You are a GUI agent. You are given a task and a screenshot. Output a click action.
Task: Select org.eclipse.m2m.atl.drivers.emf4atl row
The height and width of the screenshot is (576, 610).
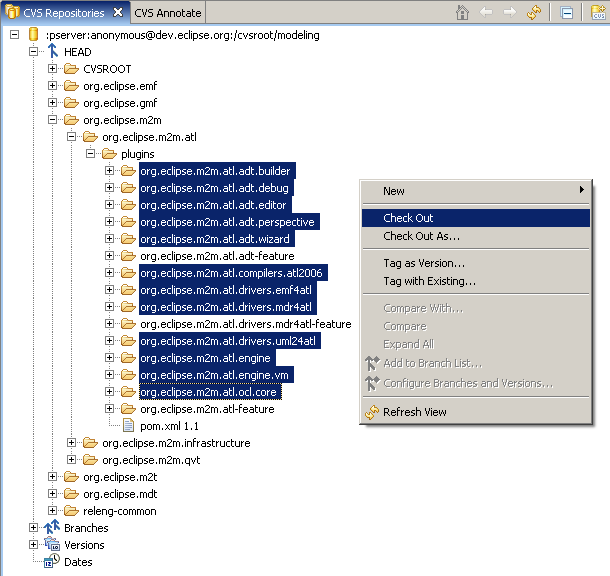(228, 290)
